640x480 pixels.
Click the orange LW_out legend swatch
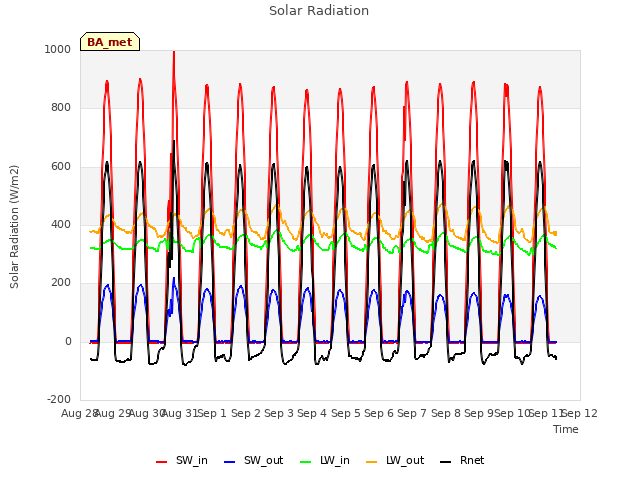[372, 462]
